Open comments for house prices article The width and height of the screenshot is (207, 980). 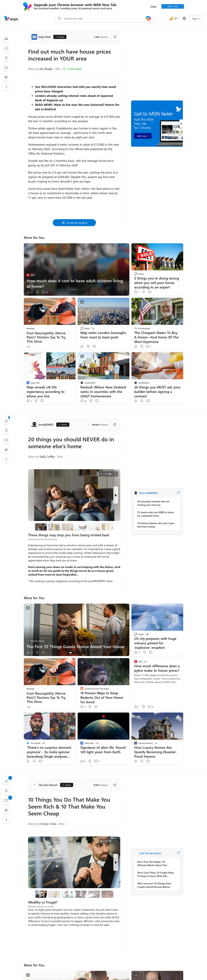tap(6, 68)
